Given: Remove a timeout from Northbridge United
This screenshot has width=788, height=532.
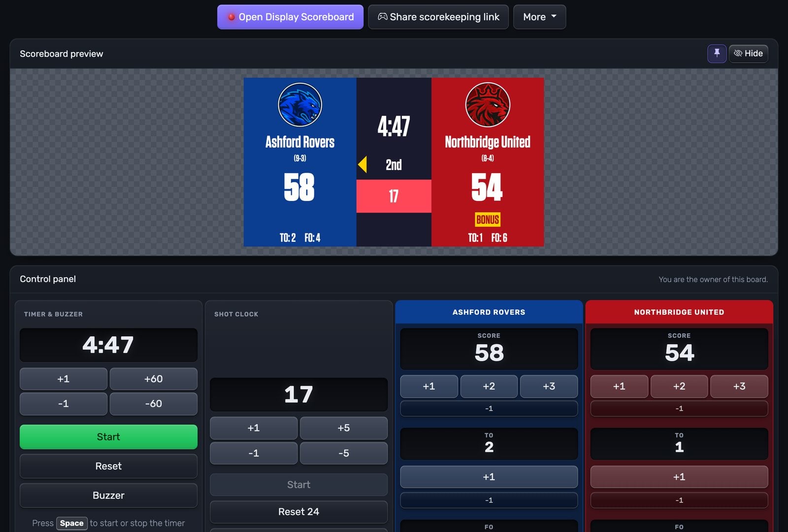Looking at the screenshot, I should tap(679, 500).
